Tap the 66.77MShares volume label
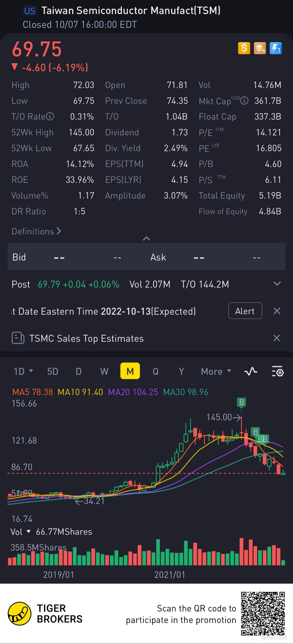This screenshot has height=644, width=293. (64, 532)
